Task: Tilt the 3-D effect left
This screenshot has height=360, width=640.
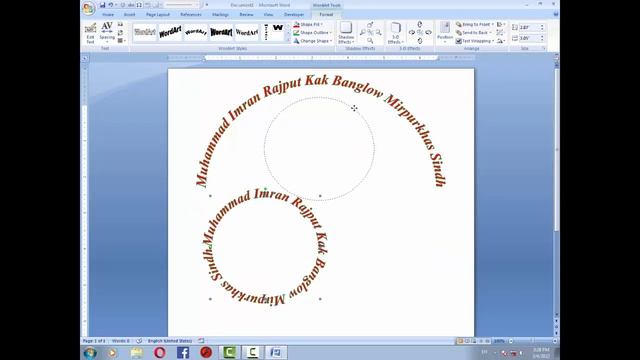Action: [412, 32]
